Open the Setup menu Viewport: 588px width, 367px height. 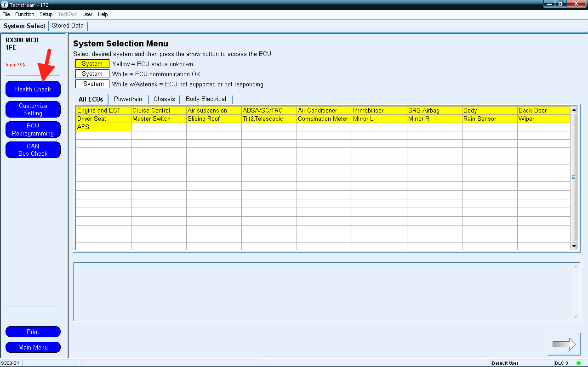[x=46, y=14]
